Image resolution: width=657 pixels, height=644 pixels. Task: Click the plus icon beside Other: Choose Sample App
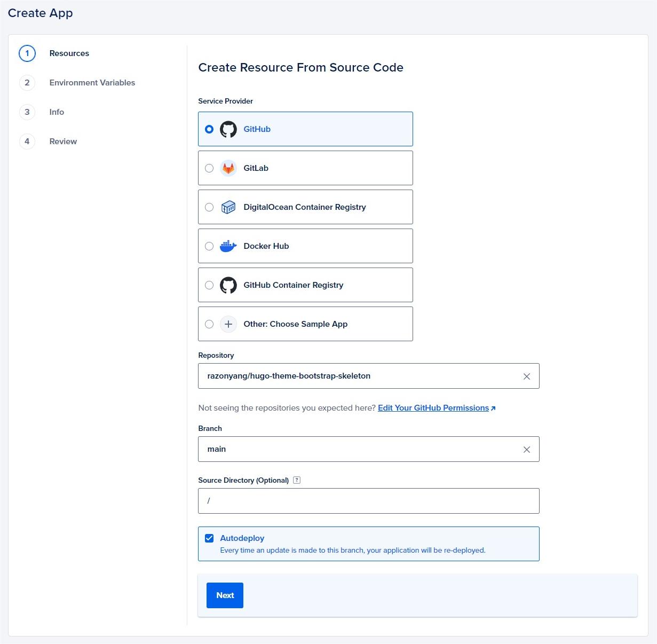(x=228, y=324)
